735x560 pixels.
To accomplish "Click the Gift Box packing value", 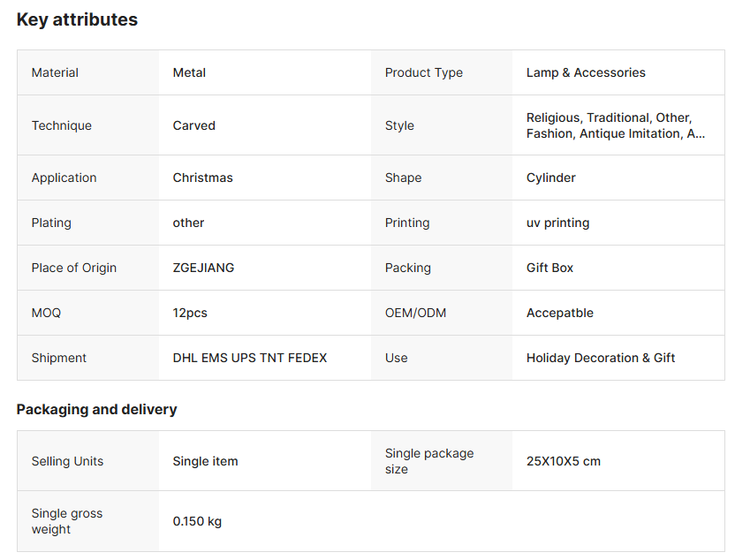I will pos(549,268).
